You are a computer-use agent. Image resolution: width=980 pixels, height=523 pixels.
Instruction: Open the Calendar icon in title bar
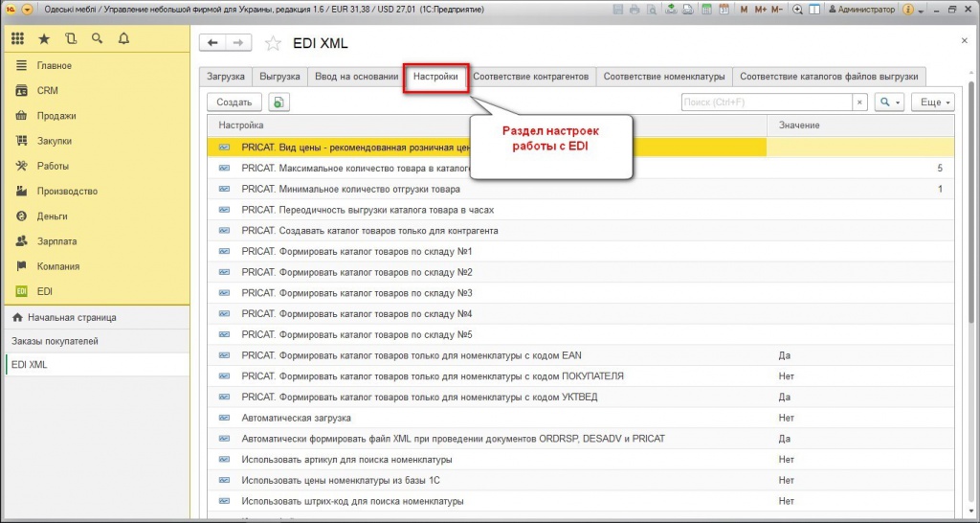point(724,10)
